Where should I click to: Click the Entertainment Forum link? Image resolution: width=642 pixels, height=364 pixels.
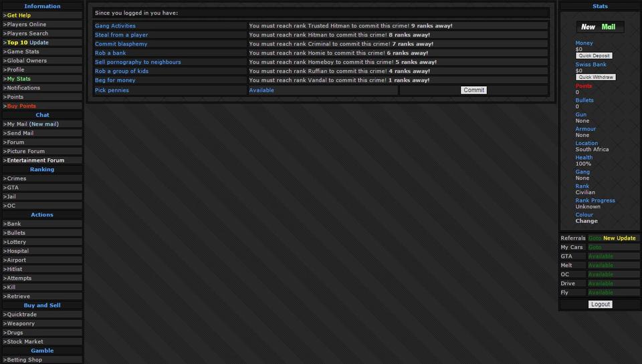point(35,160)
